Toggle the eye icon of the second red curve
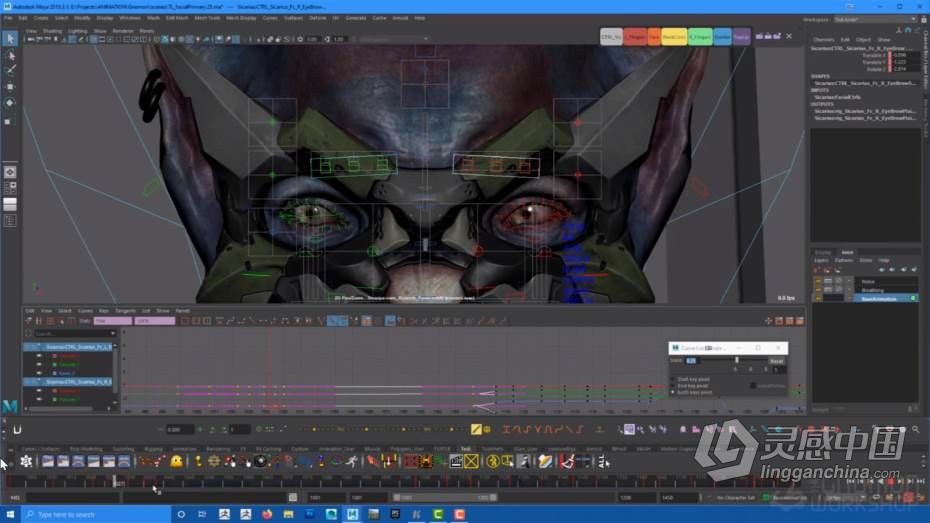The image size is (930, 523). click(39, 391)
